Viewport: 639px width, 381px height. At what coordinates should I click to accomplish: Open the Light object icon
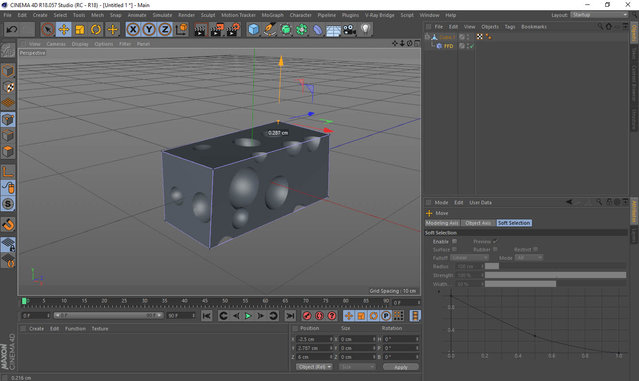[x=366, y=29]
